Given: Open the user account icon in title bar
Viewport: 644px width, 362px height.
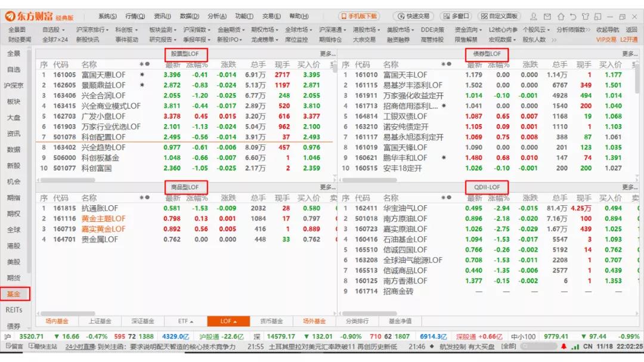Looking at the screenshot, I should (534, 17).
